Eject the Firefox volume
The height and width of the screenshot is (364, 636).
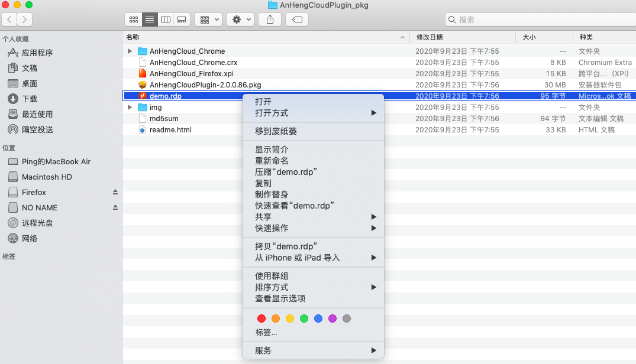115,192
